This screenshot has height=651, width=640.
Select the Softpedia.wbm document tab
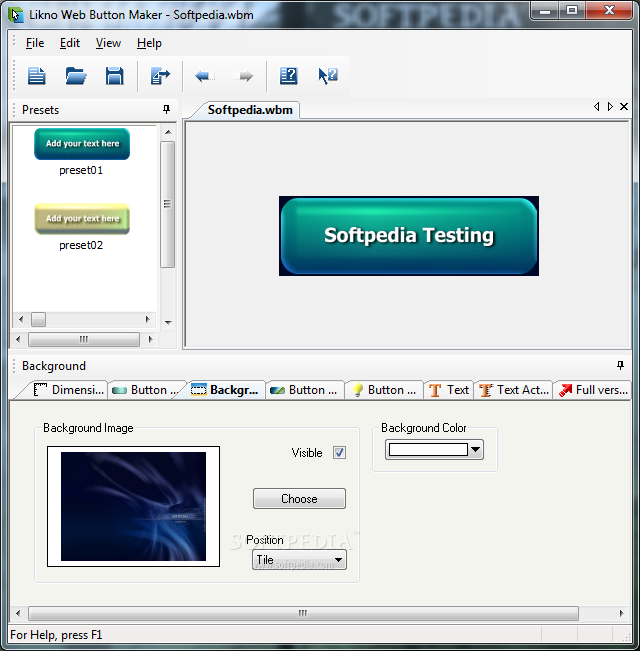coord(250,110)
